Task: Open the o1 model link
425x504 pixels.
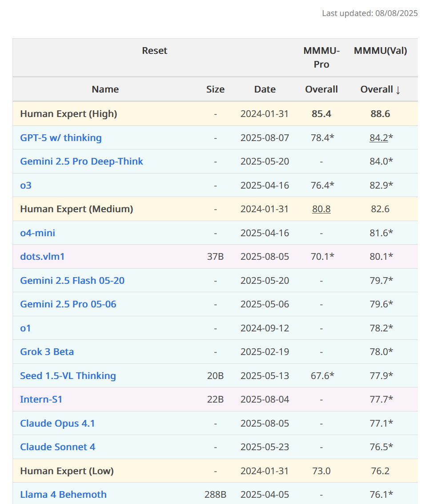Action: pyautogui.click(x=25, y=328)
